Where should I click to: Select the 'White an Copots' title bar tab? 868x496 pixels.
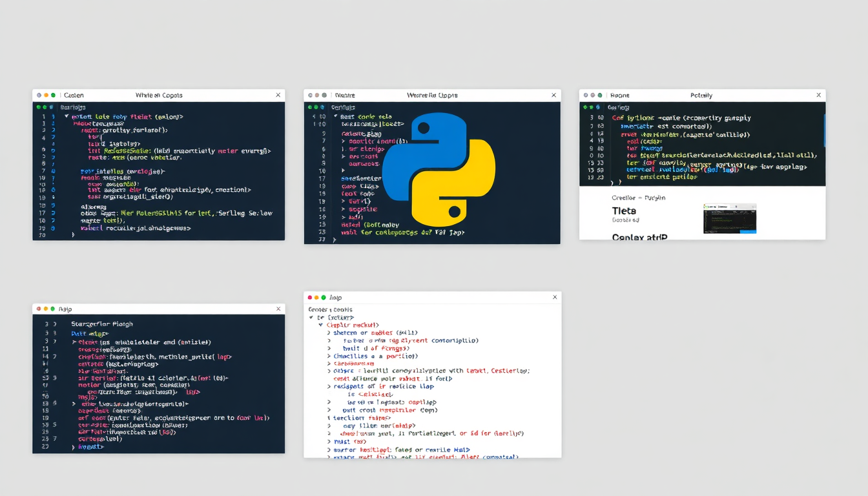pyautogui.click(x=158, y=95)
